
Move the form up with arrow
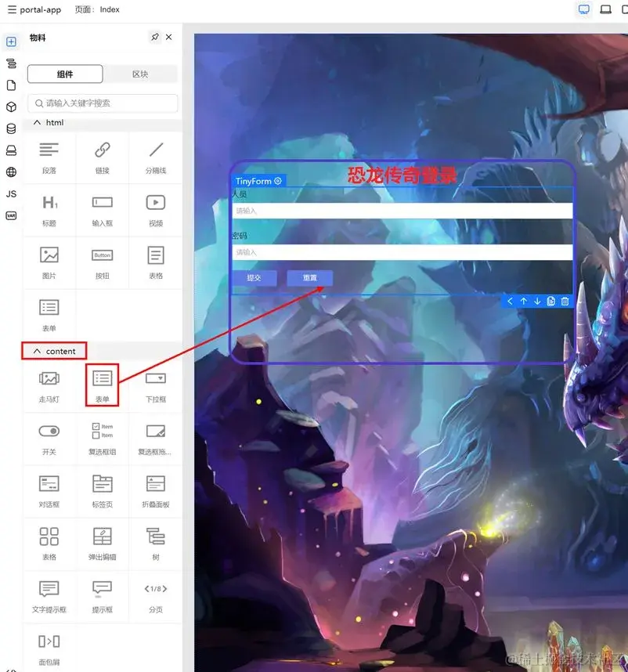524,302
